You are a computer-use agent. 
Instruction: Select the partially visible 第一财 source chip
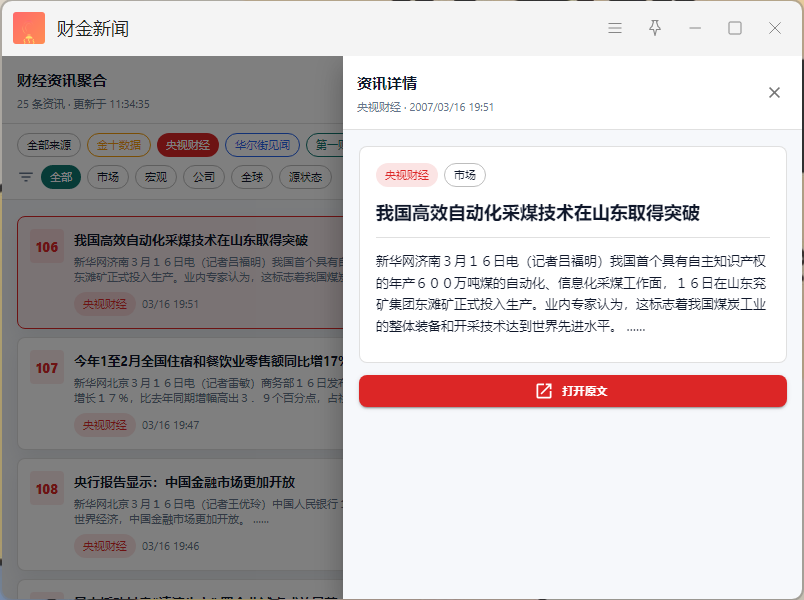tap(325, 145)
